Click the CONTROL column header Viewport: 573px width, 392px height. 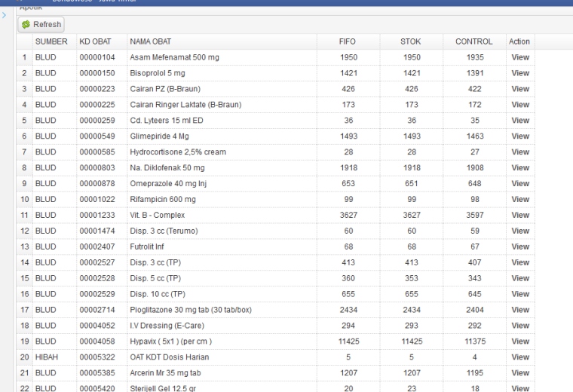point(474,41)
